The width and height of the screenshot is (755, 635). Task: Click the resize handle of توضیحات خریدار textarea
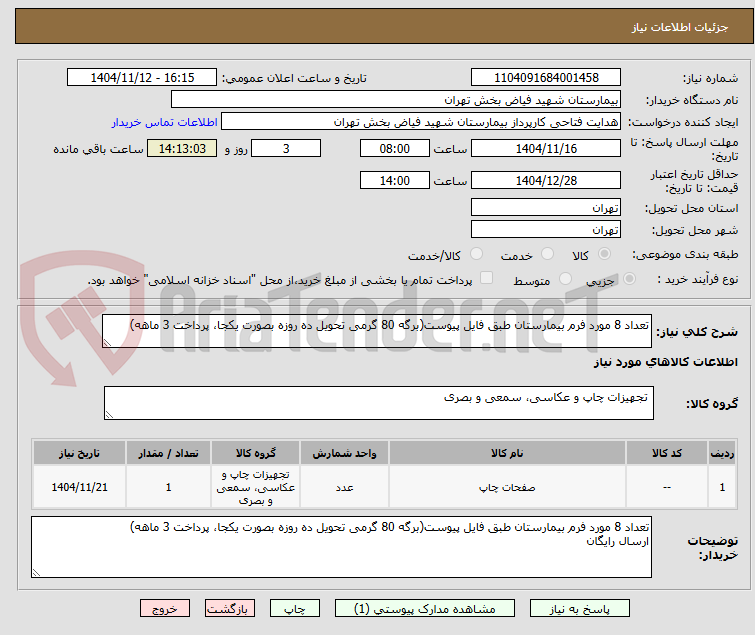pos(36,572)
